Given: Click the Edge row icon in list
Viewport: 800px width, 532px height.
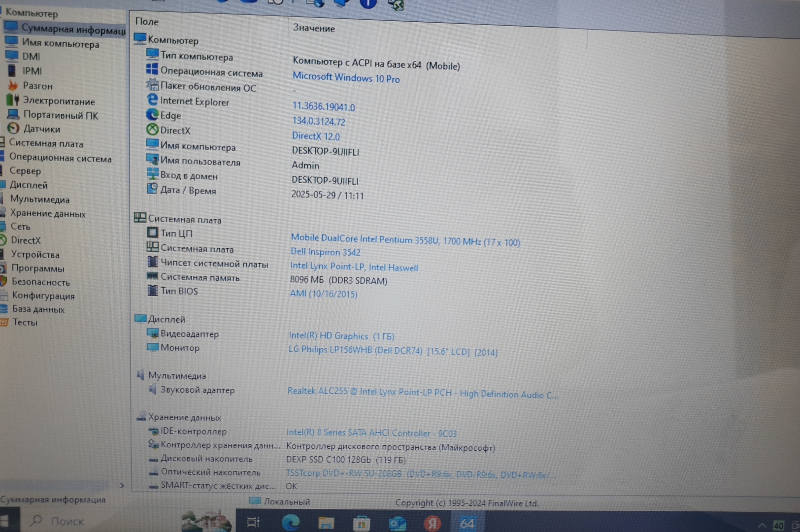Looking at the screenshot, I should click(x=152, y=114).
